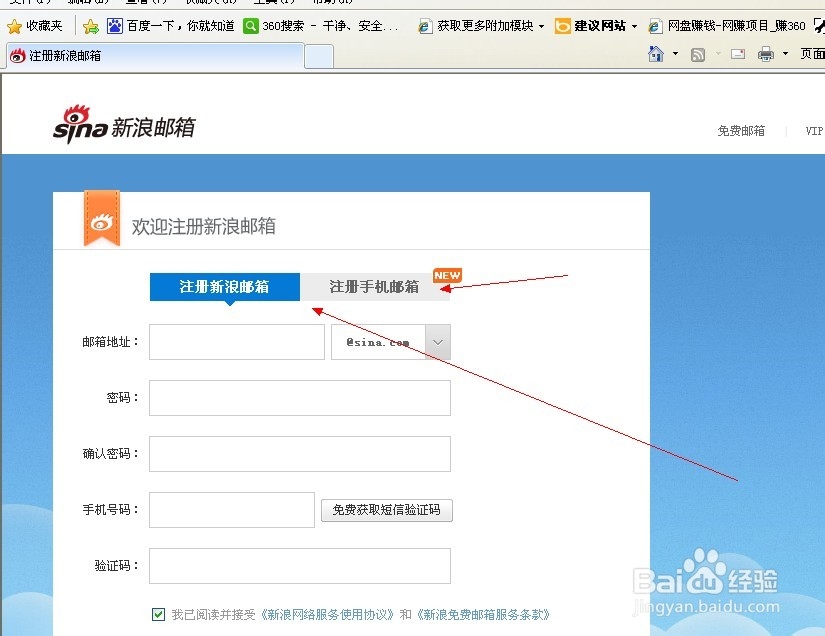Open the 免费邮箱 link

click(741, 130)
